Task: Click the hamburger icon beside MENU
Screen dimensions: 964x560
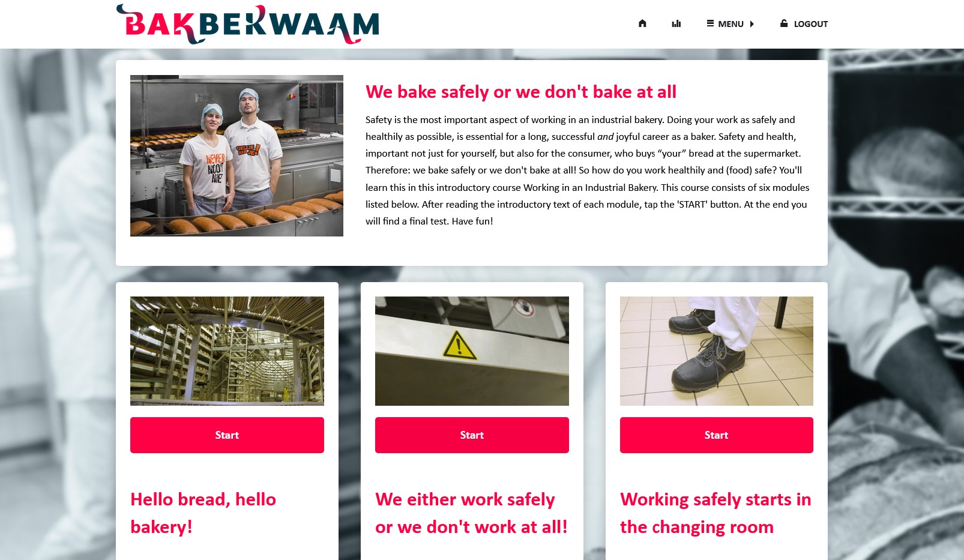Action: click(710, 23)
